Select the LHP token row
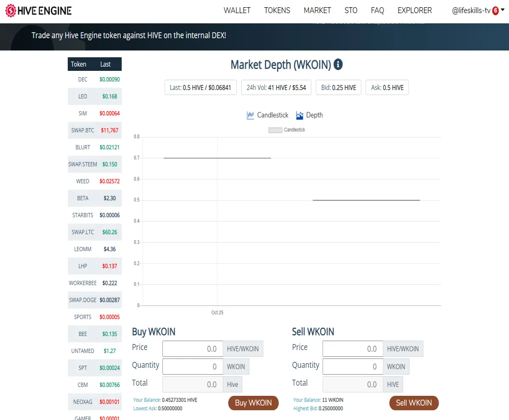 (95, 266)
